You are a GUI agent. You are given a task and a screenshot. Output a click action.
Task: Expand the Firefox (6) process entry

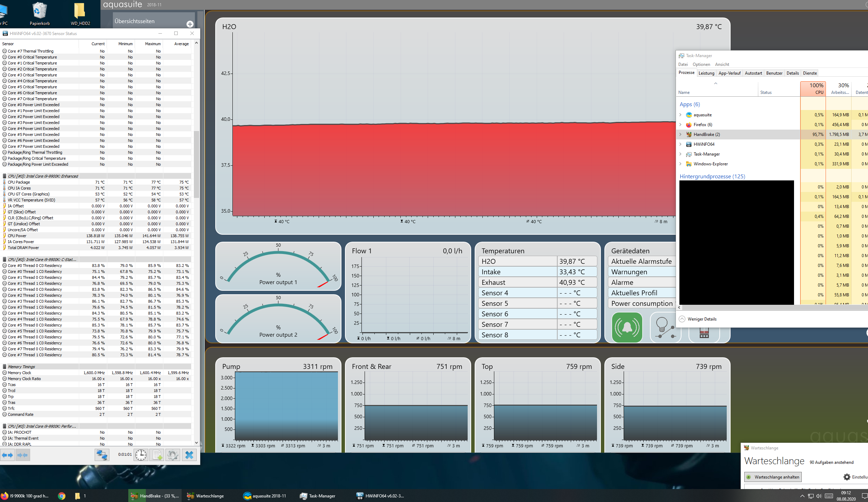click(680, 125)
